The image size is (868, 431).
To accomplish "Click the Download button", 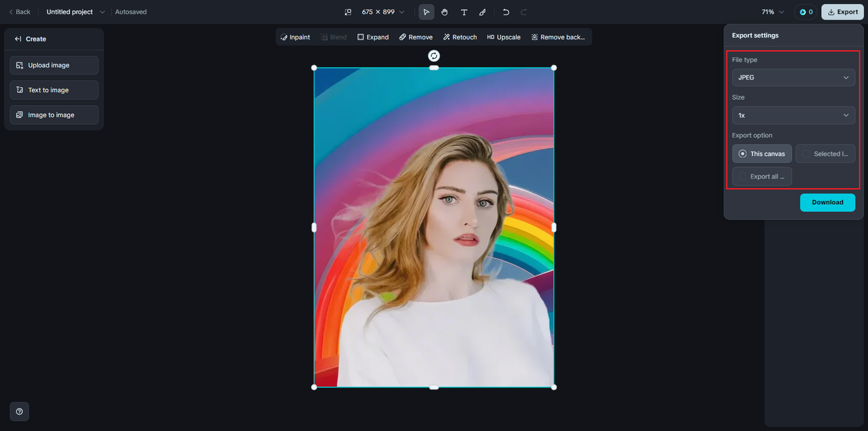I will tap(827, 202).
